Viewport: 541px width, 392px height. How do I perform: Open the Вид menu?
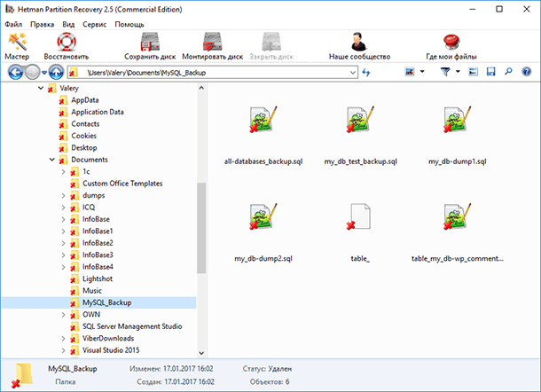68,25
